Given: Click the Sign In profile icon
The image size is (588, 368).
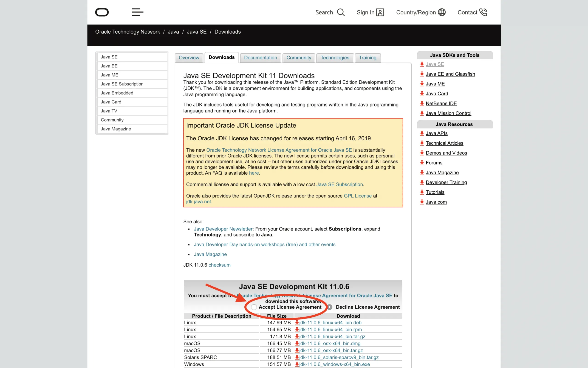Looking at the screenshot, I should coord(380,12).
